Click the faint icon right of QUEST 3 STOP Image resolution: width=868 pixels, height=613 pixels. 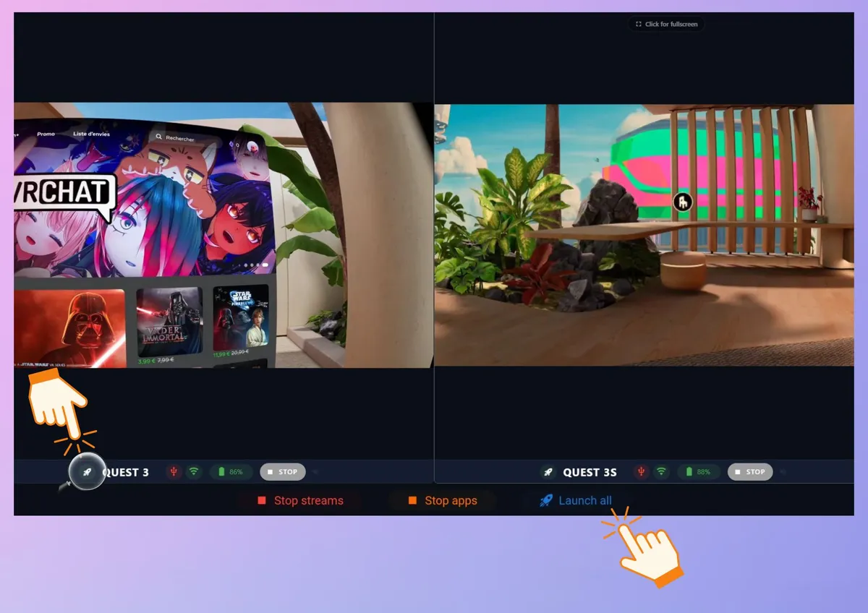tap(315, 472)
